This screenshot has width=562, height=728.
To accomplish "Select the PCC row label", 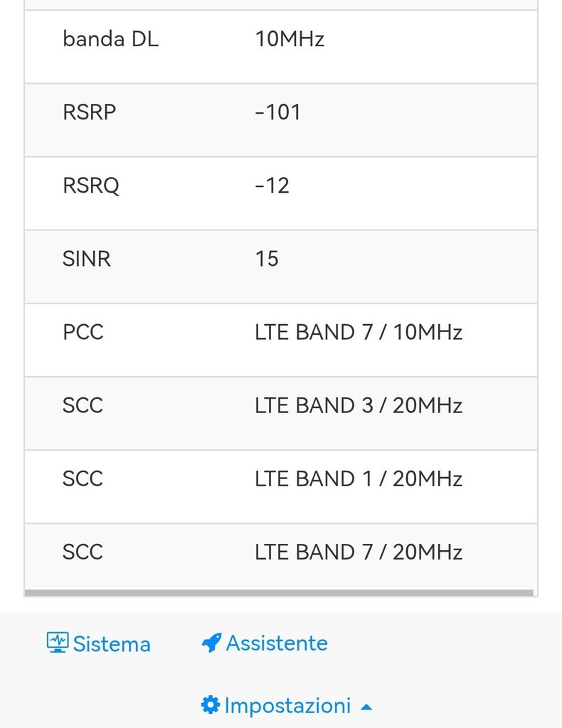I will pyautogui.click(x=83, y=332).
